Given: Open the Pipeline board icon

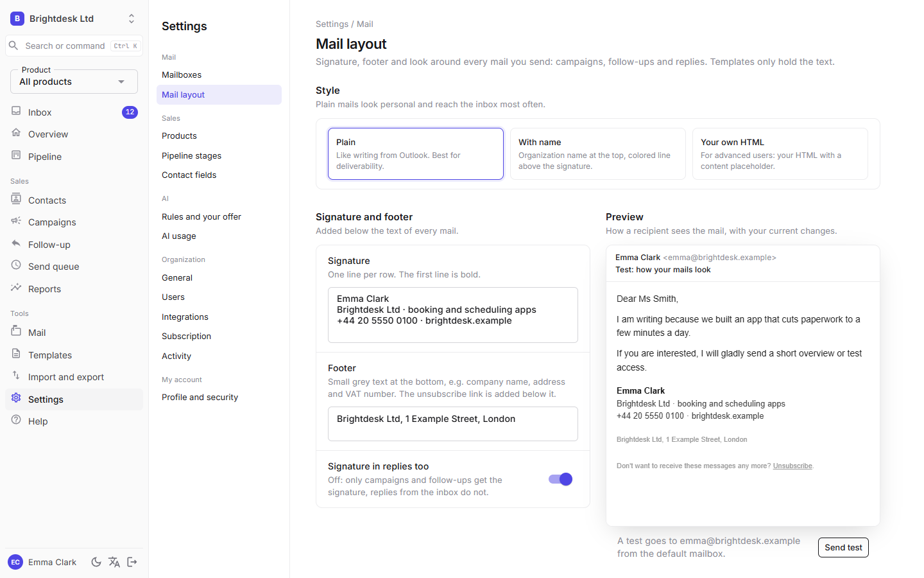Looking at the screenshot, I should 16,155.
